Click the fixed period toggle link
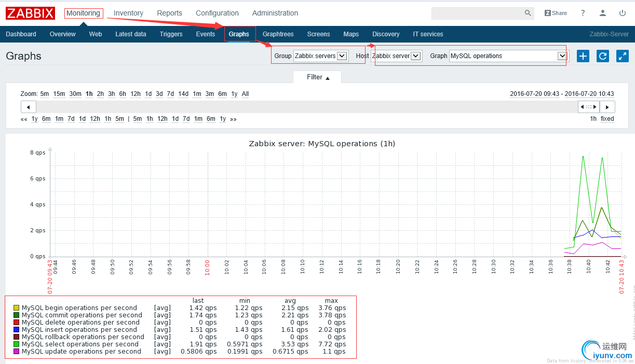 pos(607,119)
